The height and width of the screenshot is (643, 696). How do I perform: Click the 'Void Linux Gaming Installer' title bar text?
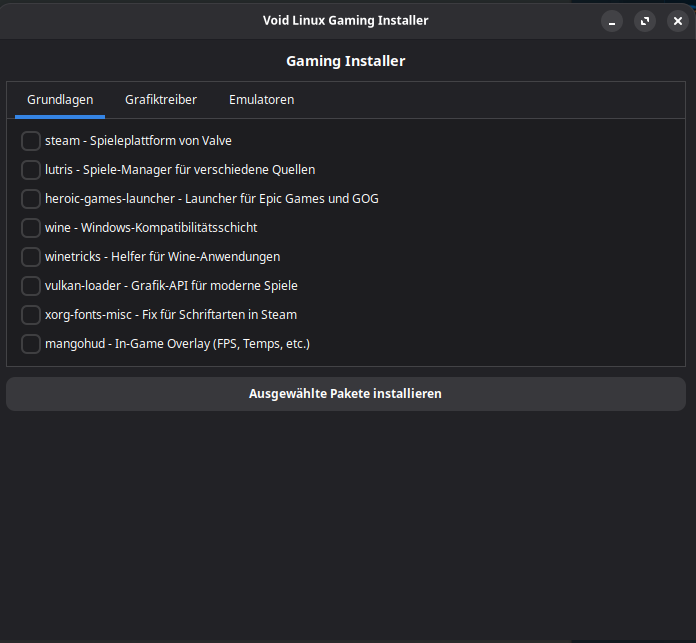click(345, 20)
